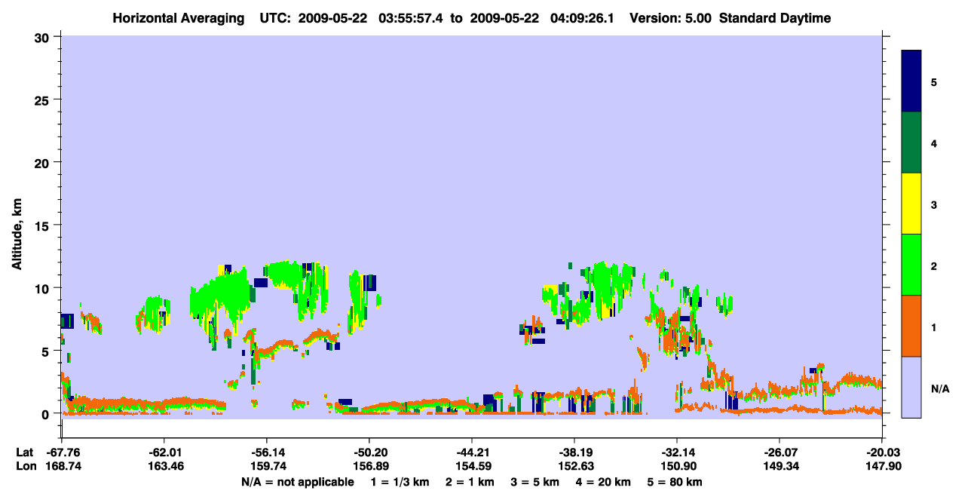The width and height of the screenshot is (980, 503).
Task: Click 'Standard Daytime' in the title
Action: pos(775,18)
